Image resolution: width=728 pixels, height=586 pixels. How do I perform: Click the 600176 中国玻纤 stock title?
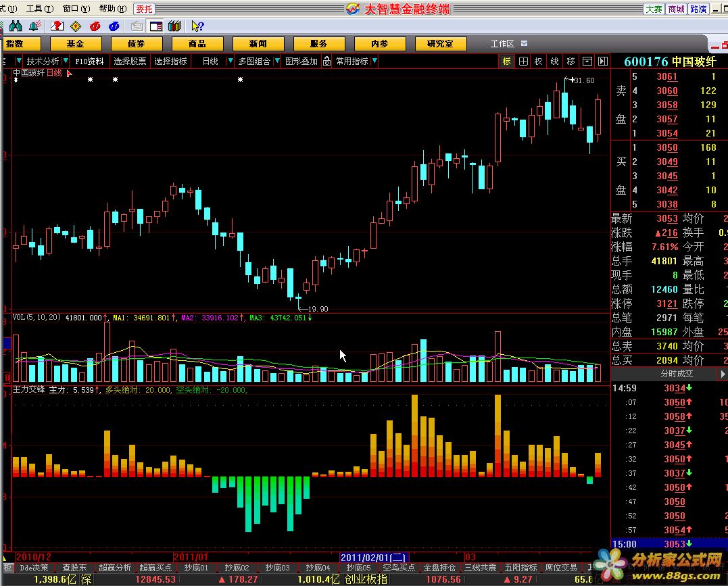670,62
